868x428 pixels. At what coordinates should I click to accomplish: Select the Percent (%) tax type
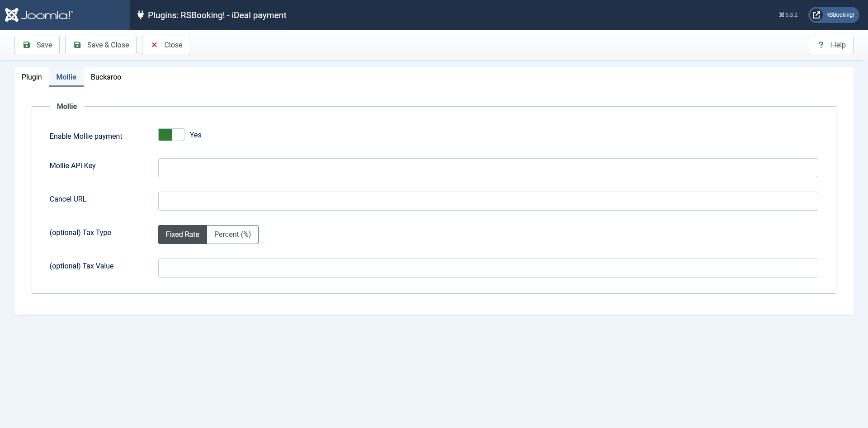pyautogui.click(x=232, y=235)
